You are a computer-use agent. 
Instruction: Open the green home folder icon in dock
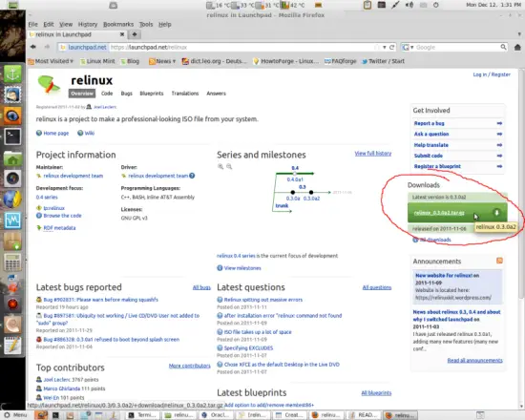tap(12, 158)
